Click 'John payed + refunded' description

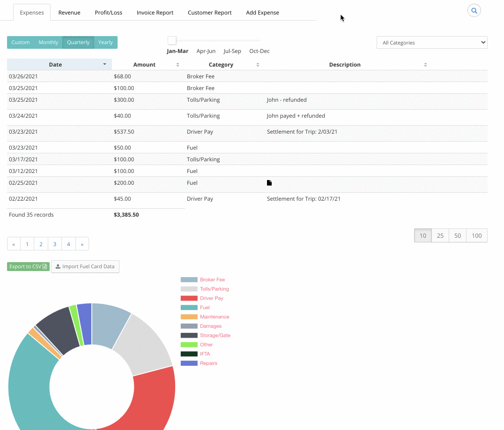click(296, 116)
